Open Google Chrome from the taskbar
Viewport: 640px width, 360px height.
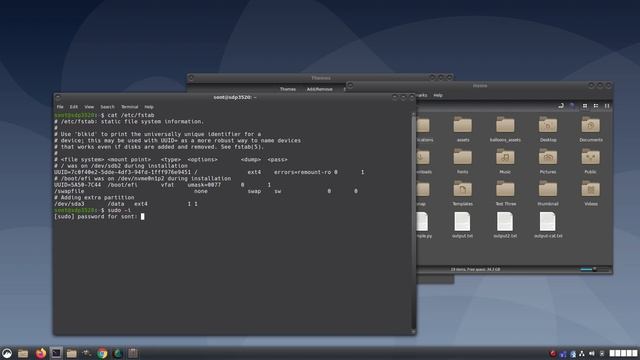(102, 353)
